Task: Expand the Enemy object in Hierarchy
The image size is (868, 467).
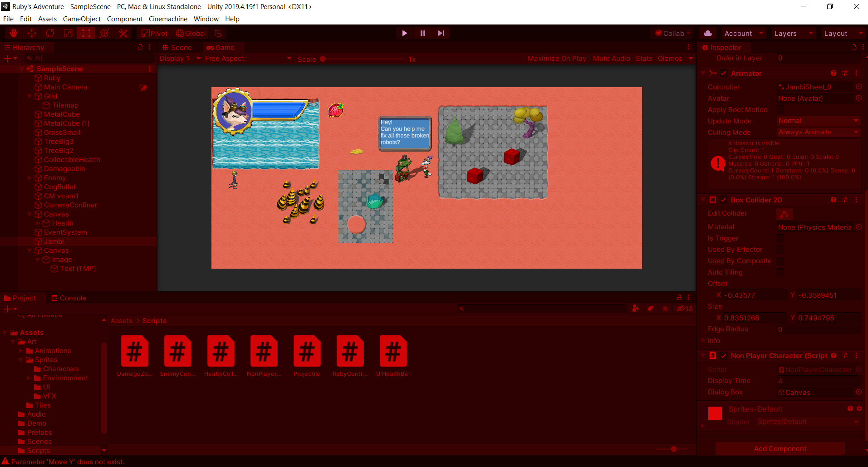Action: 30,178
